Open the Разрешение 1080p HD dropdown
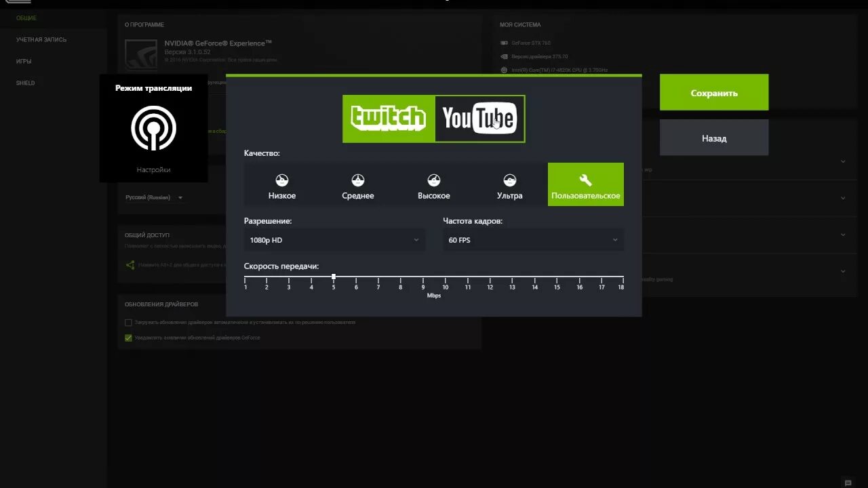The image size is (868, 488). (335, 240)
